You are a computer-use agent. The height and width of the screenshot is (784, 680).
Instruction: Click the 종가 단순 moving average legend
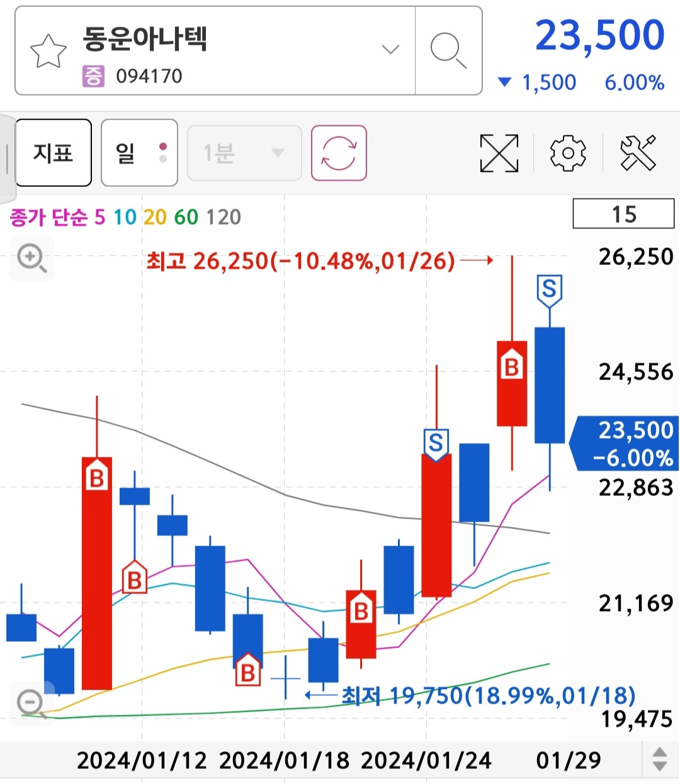click(x=48, y=217)
